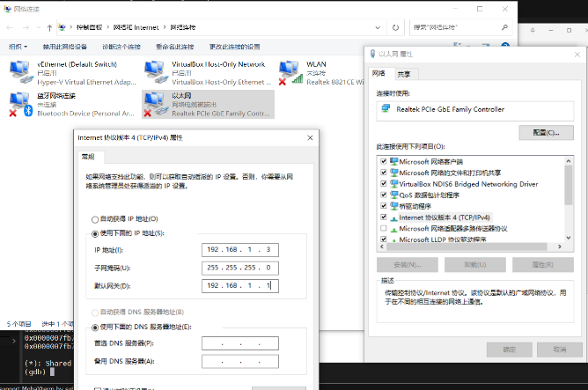Click 诊断这个连接 in command bar

(x=121, y=47)
